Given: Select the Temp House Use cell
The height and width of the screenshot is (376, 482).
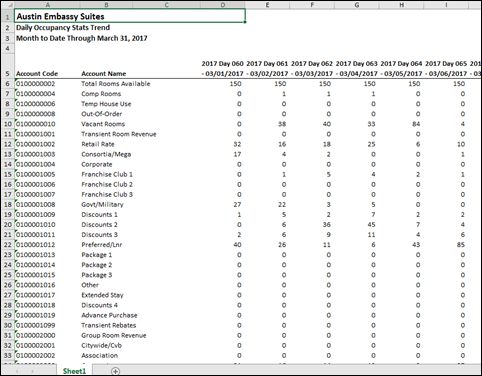Looking at the screenshot, I should tap(106, 104).
